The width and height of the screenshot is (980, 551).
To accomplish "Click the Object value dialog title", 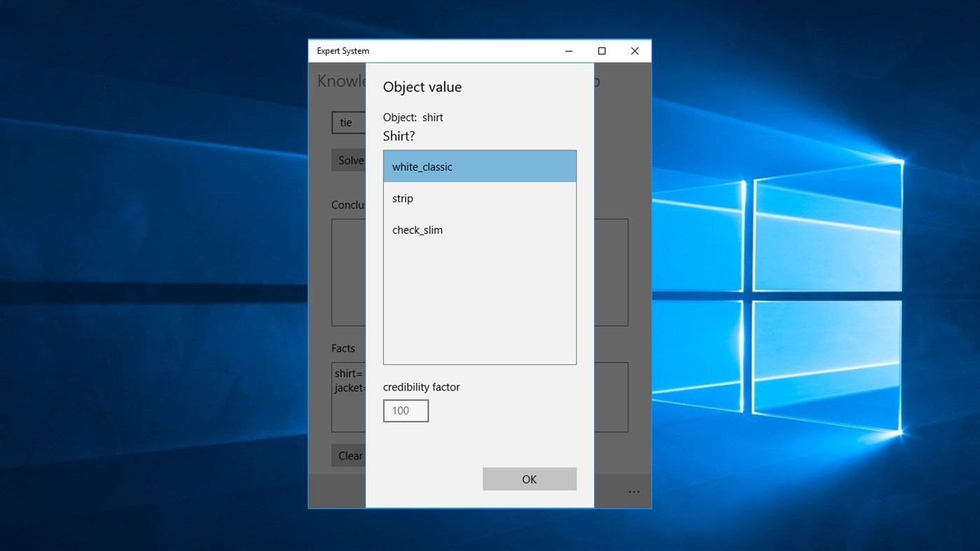I will pos(422,86).
